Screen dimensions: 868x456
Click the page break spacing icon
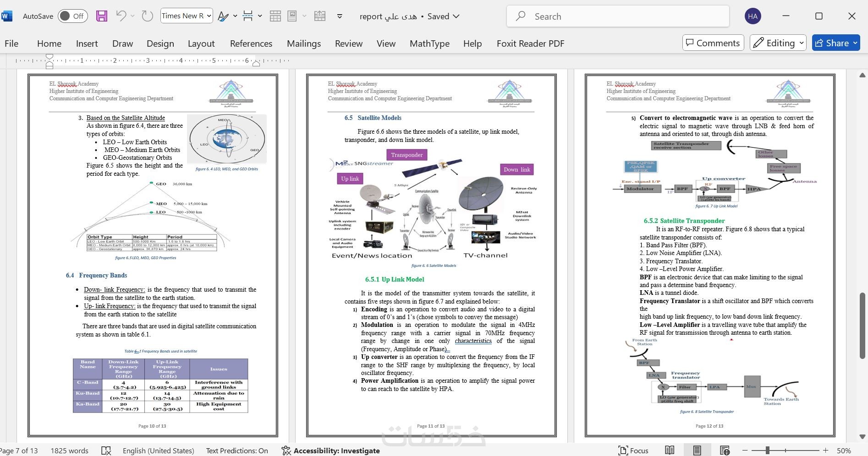tap(248, 16)
